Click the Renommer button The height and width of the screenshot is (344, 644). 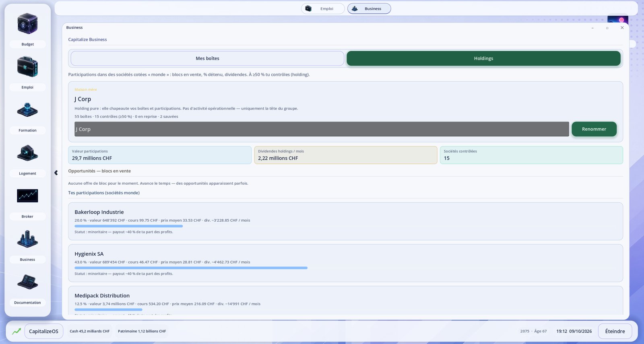594,129
